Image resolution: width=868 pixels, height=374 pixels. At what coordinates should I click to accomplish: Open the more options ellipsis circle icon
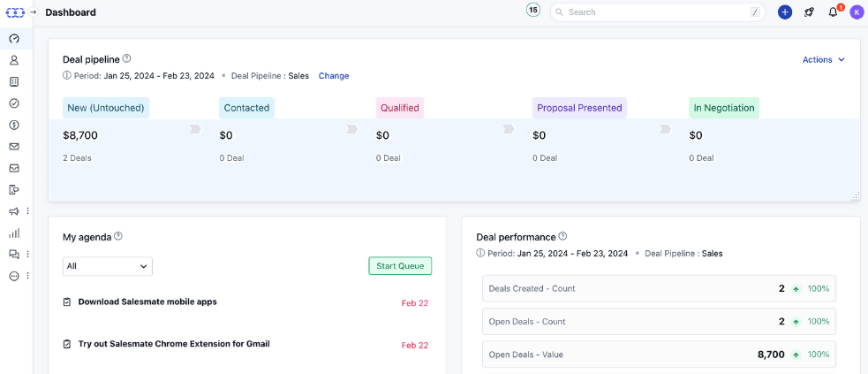click(14, 276)
